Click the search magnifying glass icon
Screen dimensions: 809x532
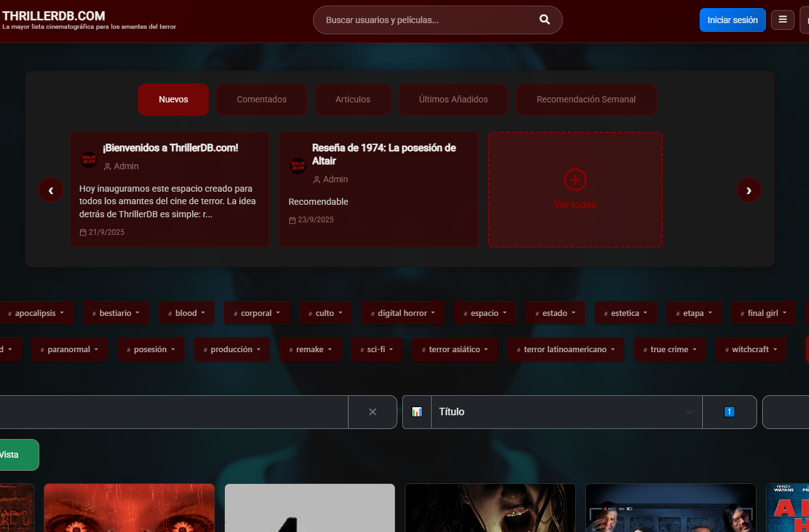(544, 20)
